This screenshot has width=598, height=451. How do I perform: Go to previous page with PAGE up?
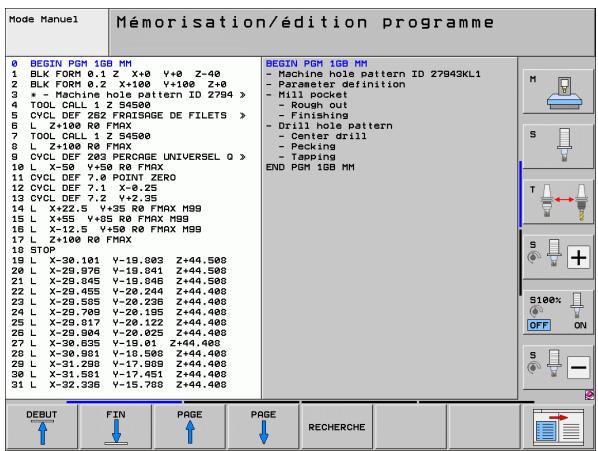[190, 426]
